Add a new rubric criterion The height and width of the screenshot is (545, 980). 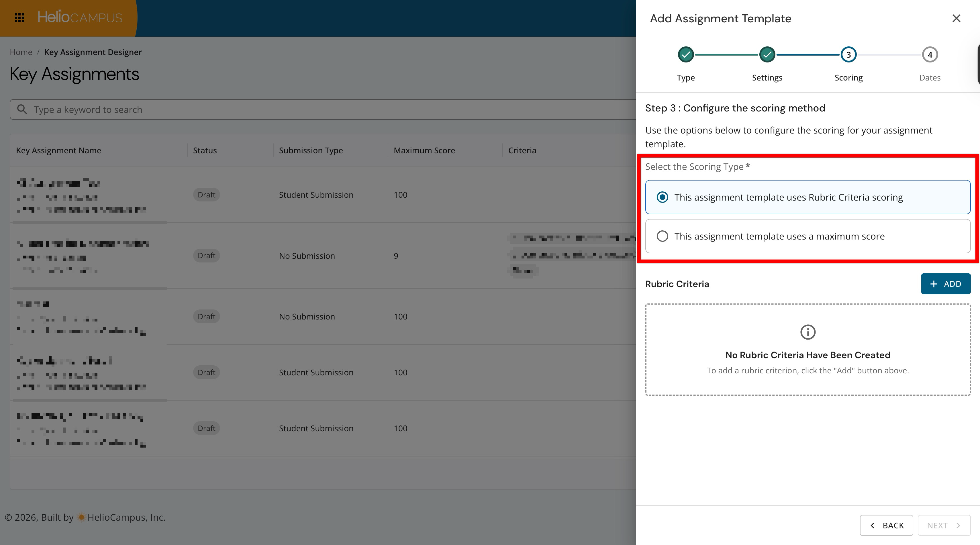pyautogui.click(x=945, y=284)
